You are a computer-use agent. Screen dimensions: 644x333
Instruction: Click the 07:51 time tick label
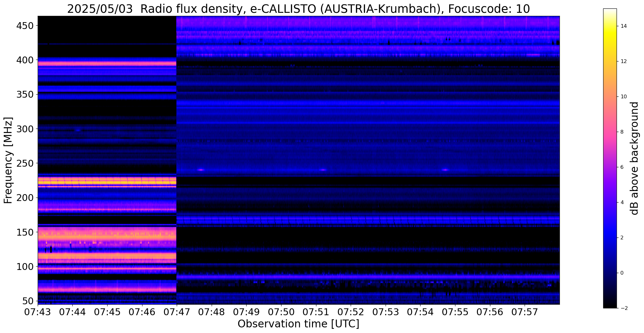(x=316, y=312)
